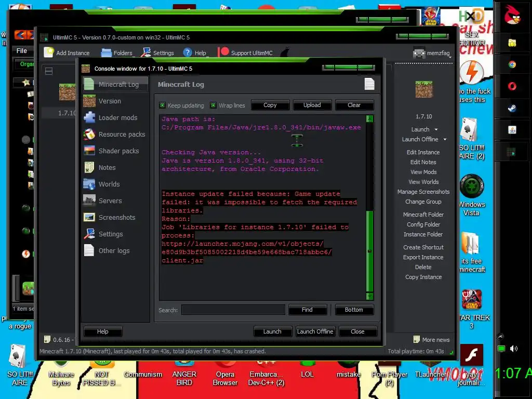Toggle Keep updating checkbox
This screenshot has height=399, width=532.
coord(162,105)
